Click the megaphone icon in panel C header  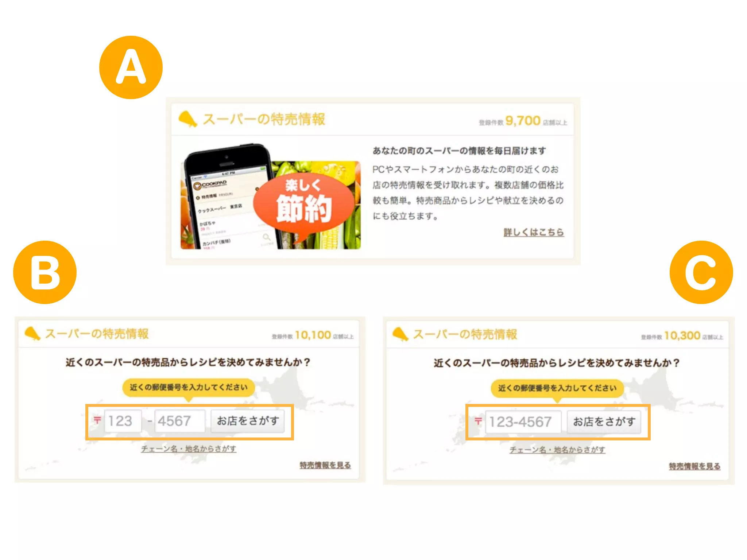(400, 334)
